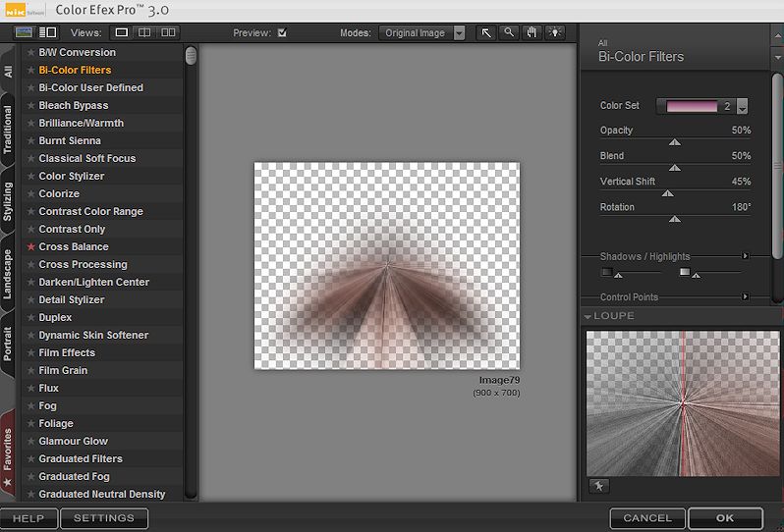
Task: Expand the Shadows / Highlights section
Action: tap(746, 256)
